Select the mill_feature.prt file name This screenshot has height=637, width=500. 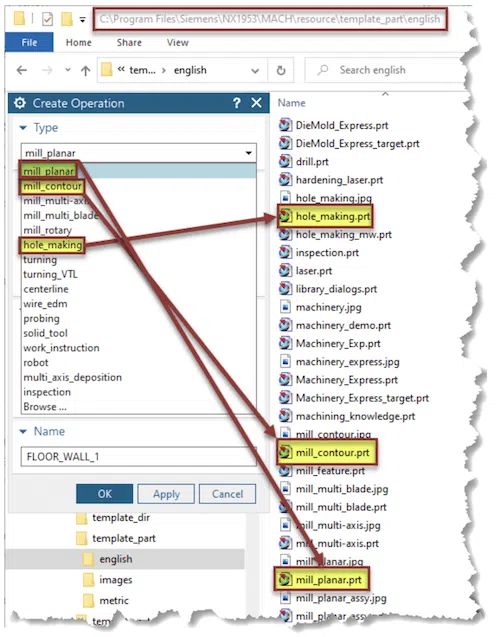pyautogui.click(x=330, y=471)
